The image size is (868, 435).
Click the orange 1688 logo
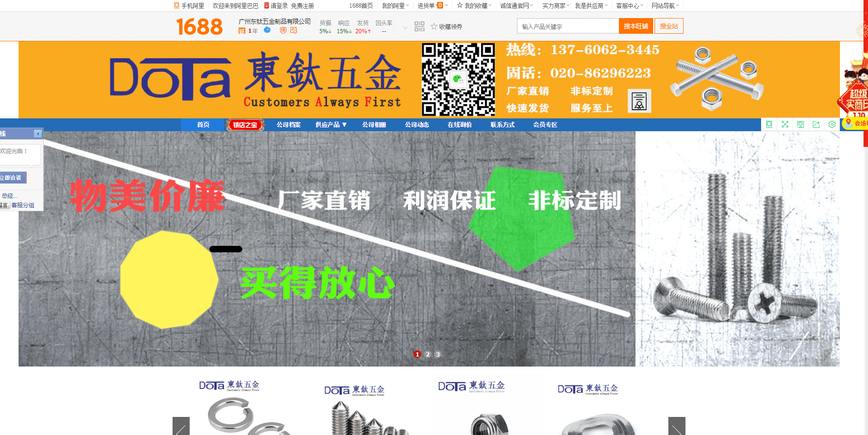(x=199, y=27)
